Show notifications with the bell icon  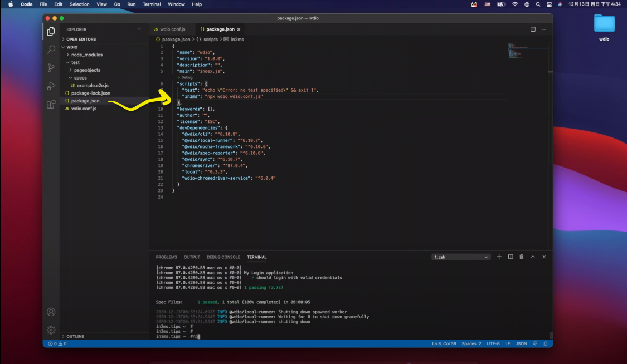coord(546,343)
